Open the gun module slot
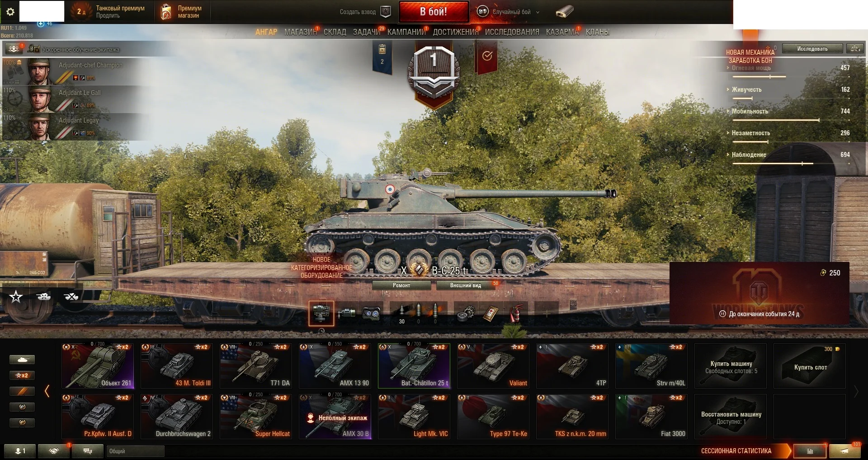 click(x=346, y=313)
